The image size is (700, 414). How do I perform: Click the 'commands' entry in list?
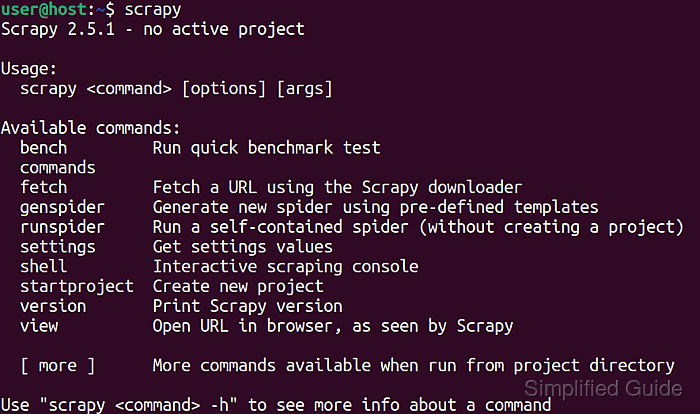[x=57, y=168]
